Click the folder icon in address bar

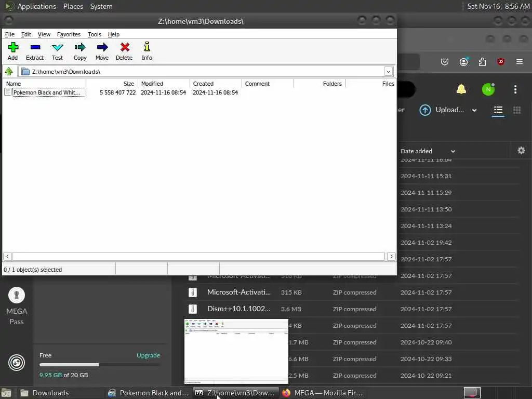(25, 72)
